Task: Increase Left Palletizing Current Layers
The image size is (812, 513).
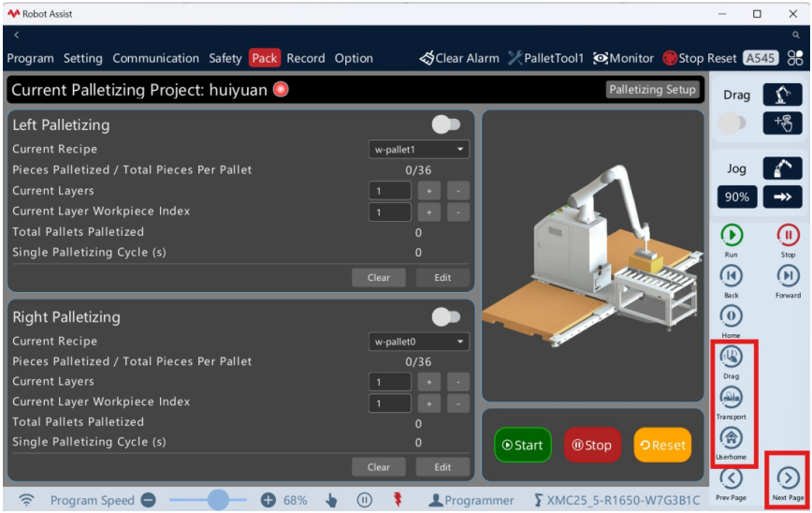Action: (428, 191)
